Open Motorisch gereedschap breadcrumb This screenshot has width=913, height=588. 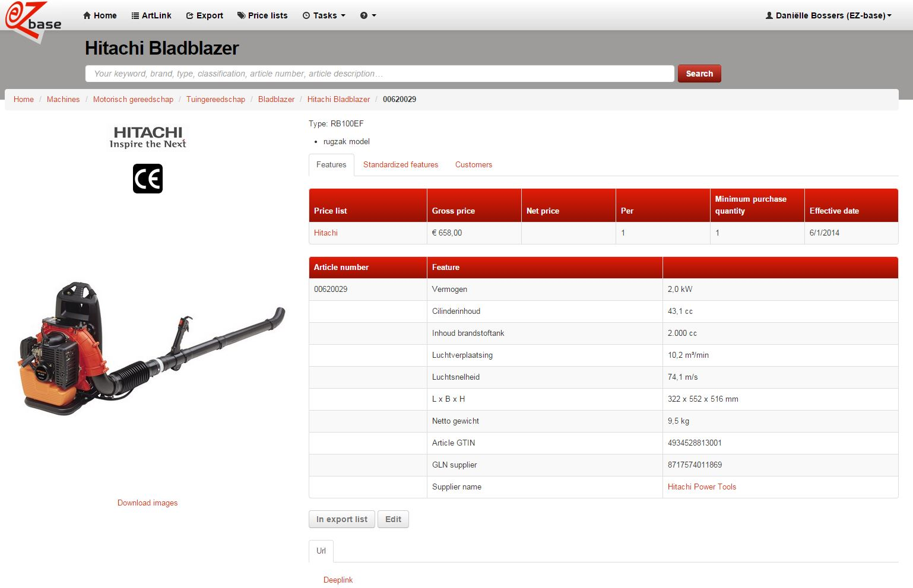coord(133,99)
